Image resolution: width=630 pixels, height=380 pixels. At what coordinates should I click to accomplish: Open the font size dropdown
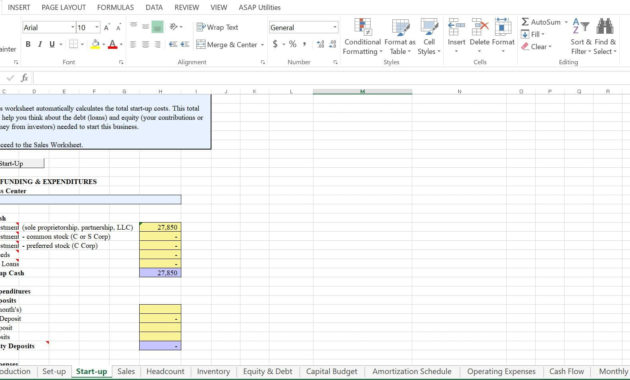coord(97,27)
